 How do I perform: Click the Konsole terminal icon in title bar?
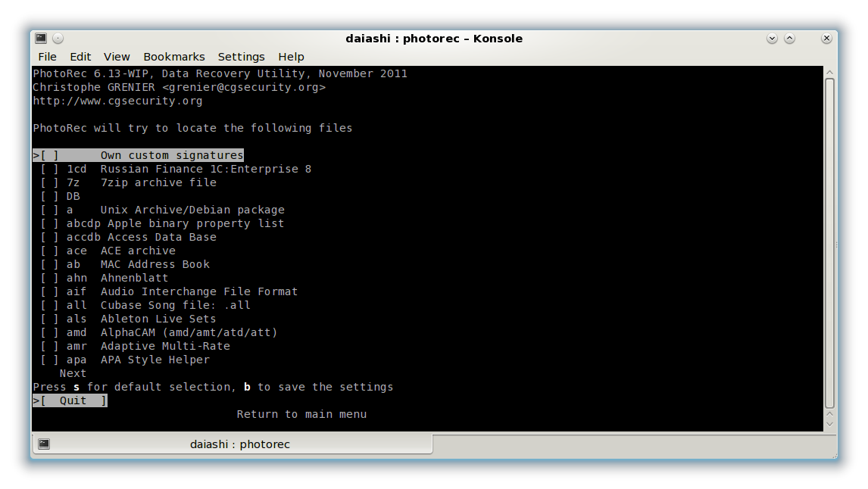(41, 38)
